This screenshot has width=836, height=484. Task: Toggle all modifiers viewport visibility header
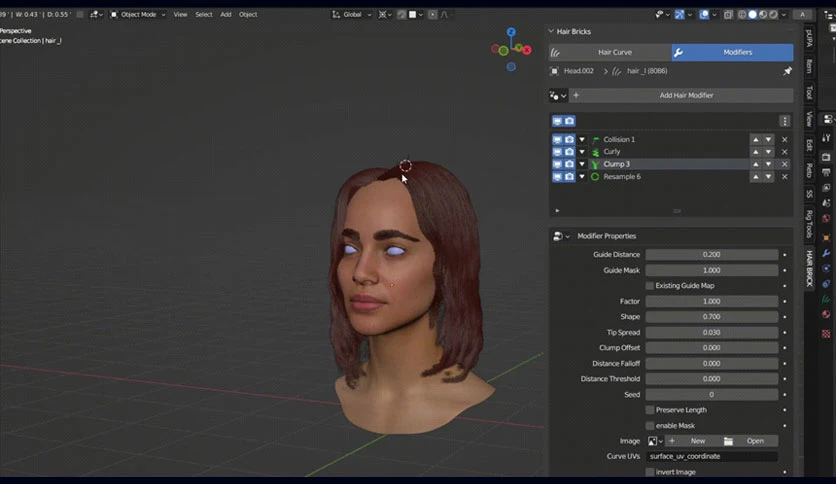(557, 121)
